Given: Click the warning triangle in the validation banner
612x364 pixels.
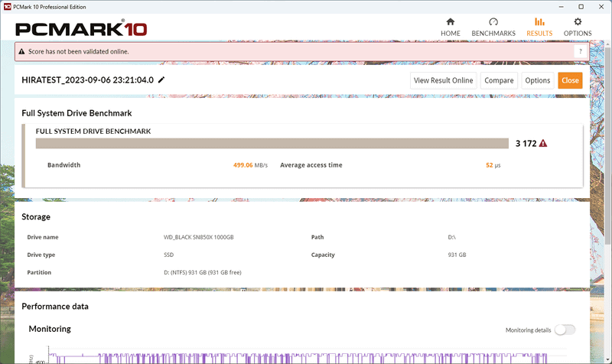Looking at the screenshot, I should [22, 51].
